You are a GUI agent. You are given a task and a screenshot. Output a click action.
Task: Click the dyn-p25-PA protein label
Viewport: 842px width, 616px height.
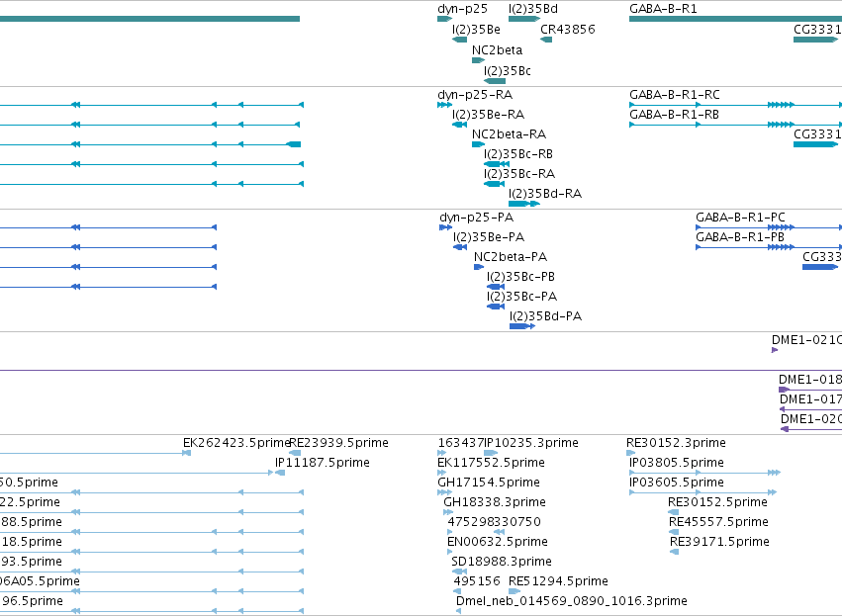tap(476, 218)
